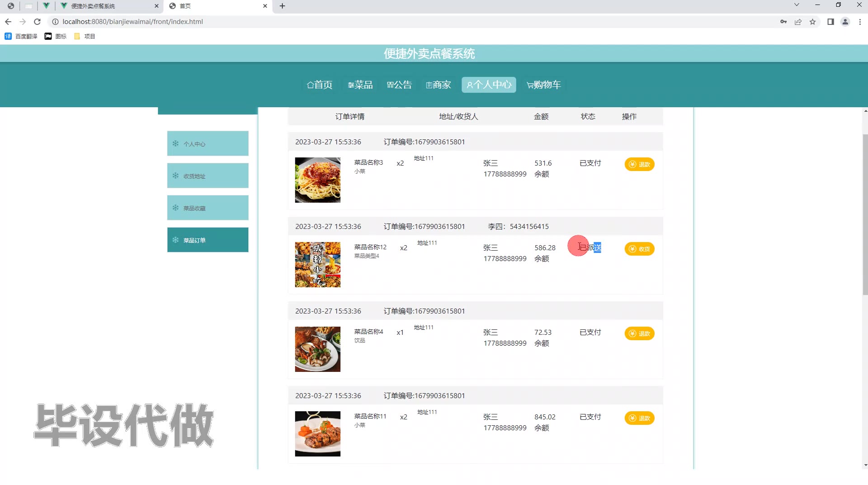
Task: Go back to the previous page
Action: pos(8,22)
